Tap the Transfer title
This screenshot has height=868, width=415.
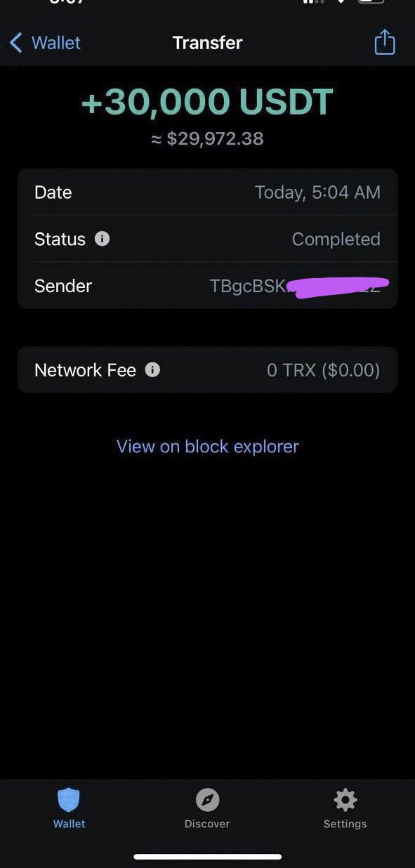click(x=208, y=43)
